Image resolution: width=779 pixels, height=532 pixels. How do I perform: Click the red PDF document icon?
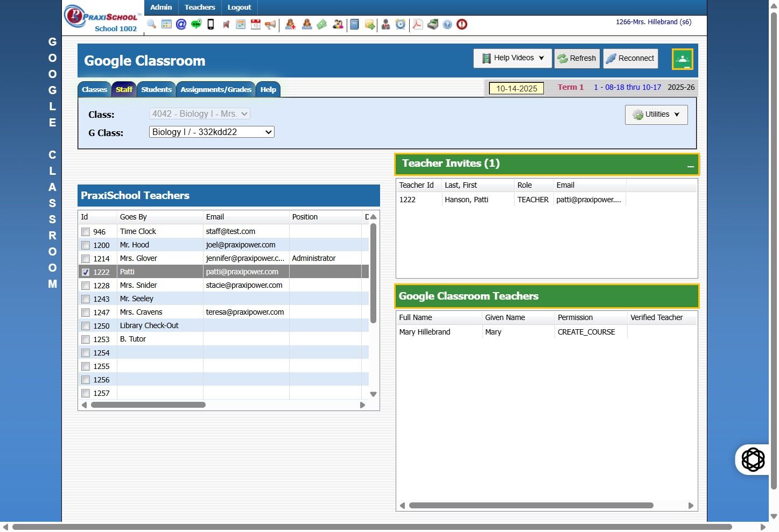pos(418,24)
